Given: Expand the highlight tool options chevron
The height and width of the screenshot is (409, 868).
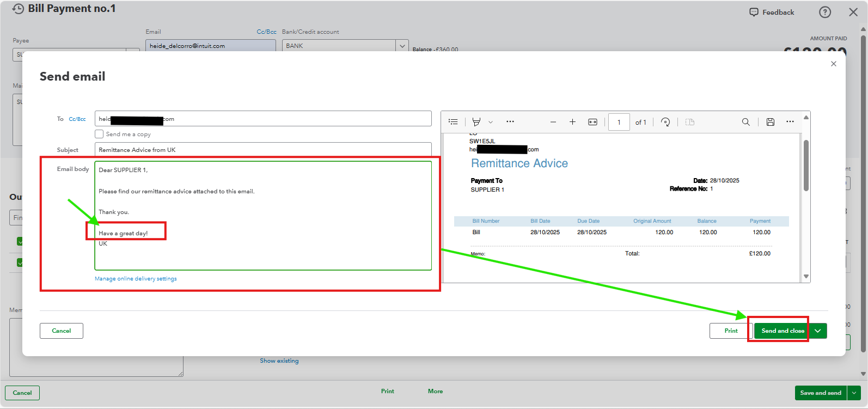Looking at the screenshot, I should (491, 122).
